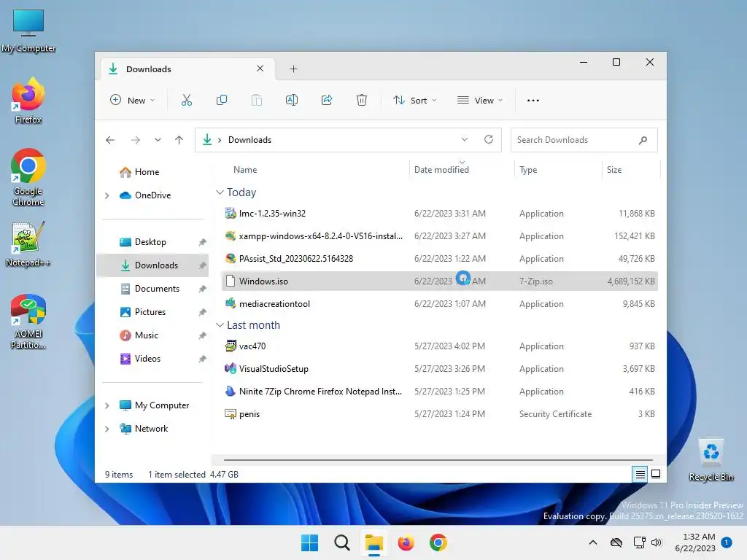Go up one folder with the up arrow
This screenshot has width=747, height=560.
click(179, 140)
